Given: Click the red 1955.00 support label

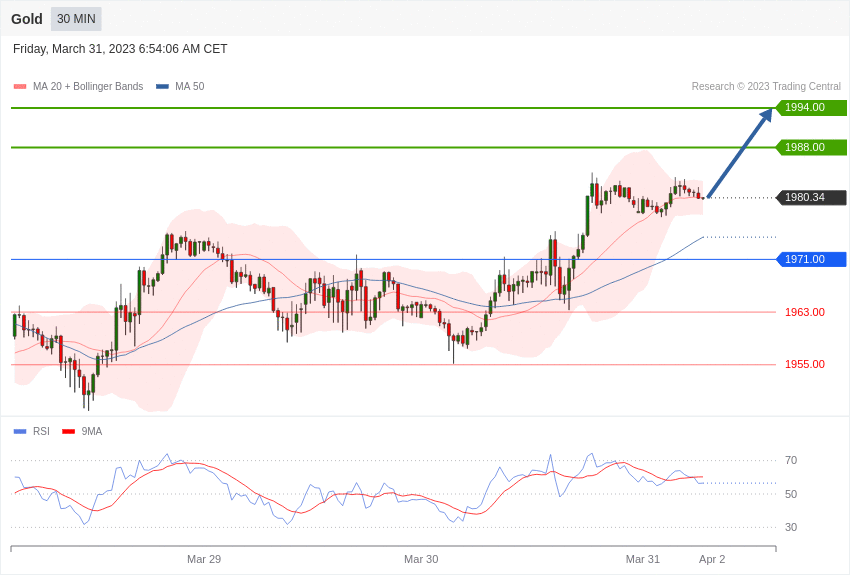Looking at the screenshot, I should tap(804, 364).
